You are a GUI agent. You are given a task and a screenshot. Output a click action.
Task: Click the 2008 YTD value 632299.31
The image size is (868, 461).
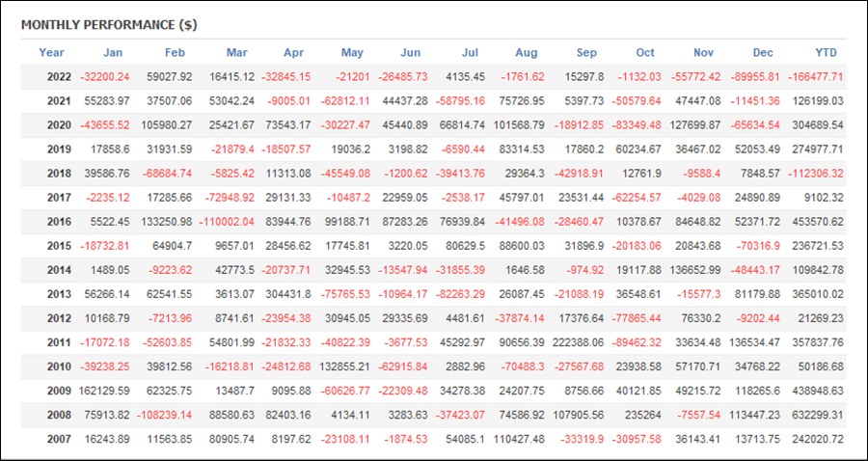(818, 415)
